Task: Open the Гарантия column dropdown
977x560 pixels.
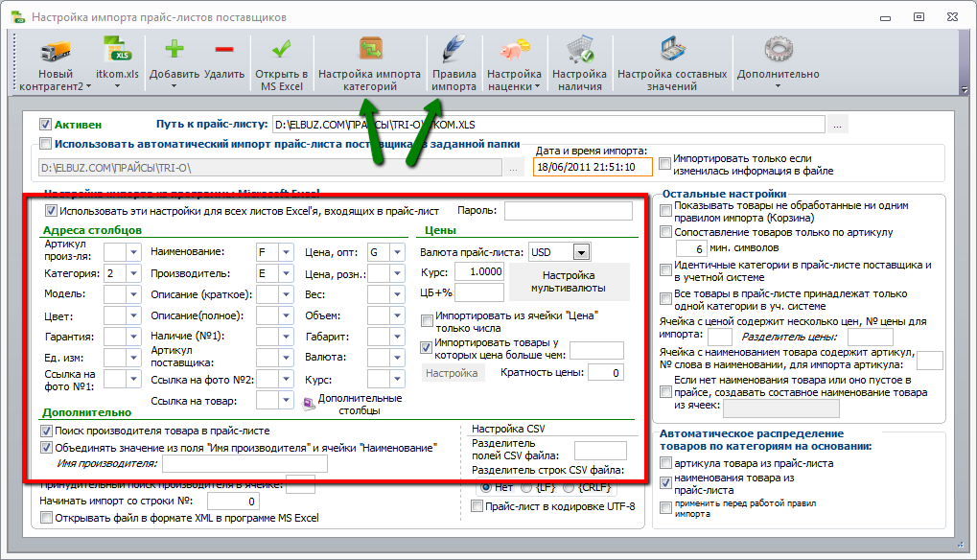Action: [133, 337]
